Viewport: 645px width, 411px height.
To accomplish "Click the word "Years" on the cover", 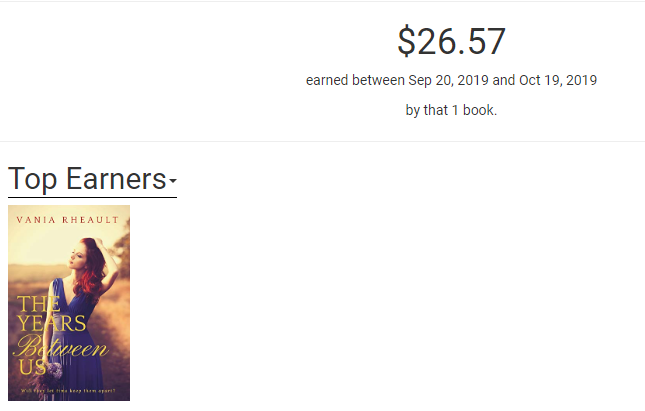I will pos(53,323).
